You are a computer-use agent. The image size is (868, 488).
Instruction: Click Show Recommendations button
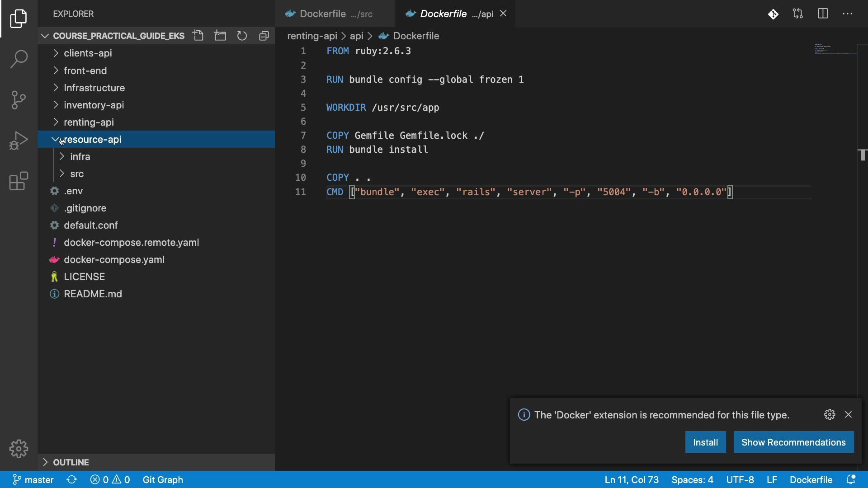pos(793,442)
